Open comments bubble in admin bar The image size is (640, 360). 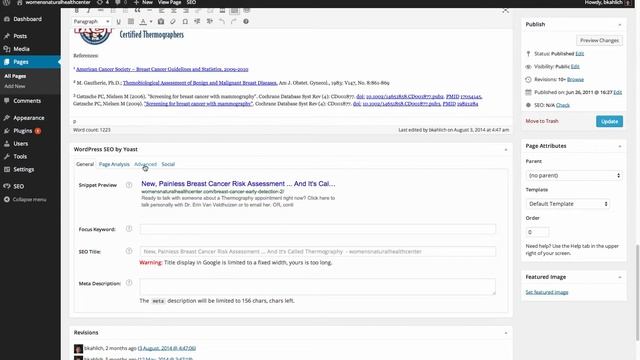pyautogui.click(x=121, y=2)
